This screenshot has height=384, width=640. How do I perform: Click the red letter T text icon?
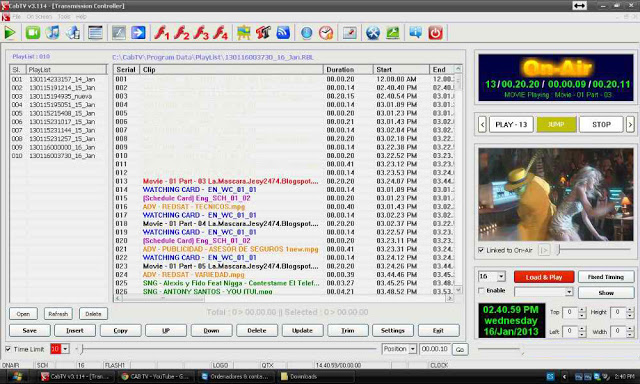coord(263,33)
